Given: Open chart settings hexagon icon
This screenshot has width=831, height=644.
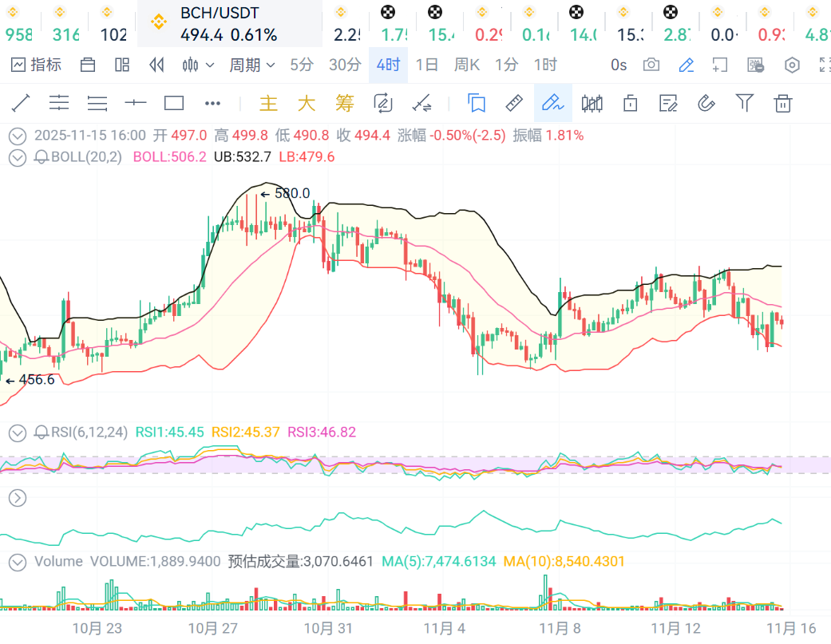Looking at the screenshot, I should [792, 65].
